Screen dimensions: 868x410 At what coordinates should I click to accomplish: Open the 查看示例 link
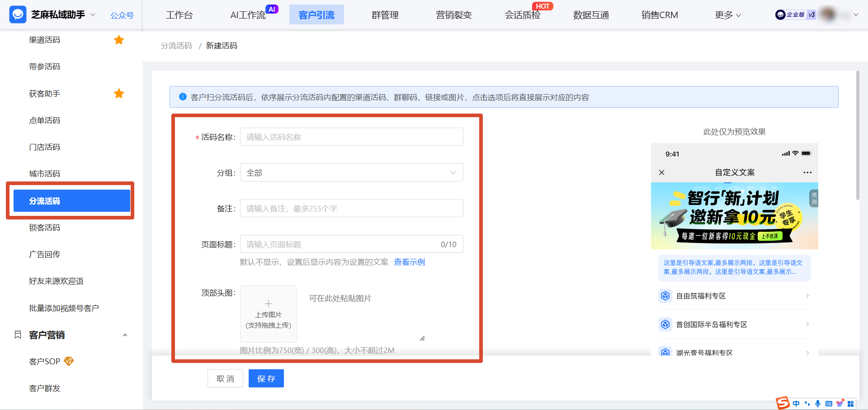tap(409, 262)
